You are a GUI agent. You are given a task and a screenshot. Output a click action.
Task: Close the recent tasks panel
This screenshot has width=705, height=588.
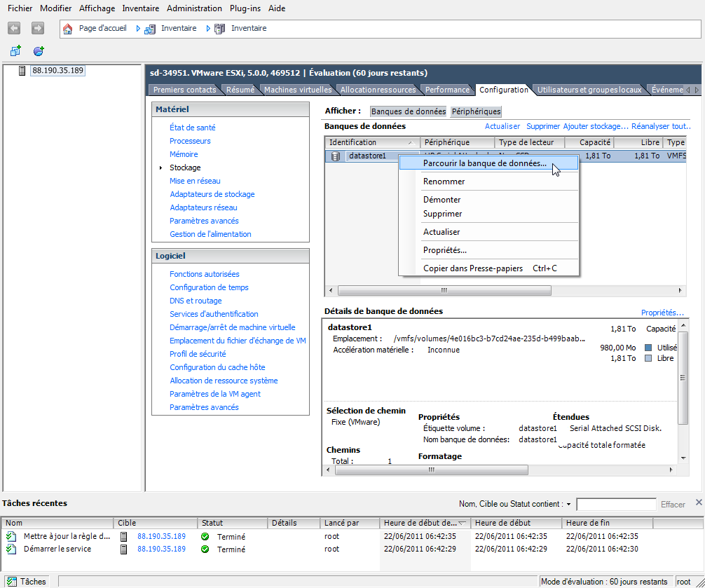click(699, 502)
